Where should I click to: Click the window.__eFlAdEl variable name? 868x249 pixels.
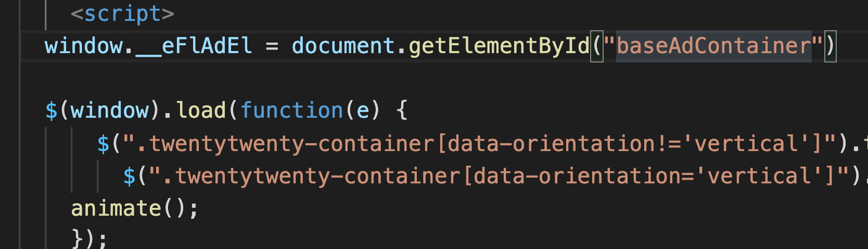pos(148,46)
